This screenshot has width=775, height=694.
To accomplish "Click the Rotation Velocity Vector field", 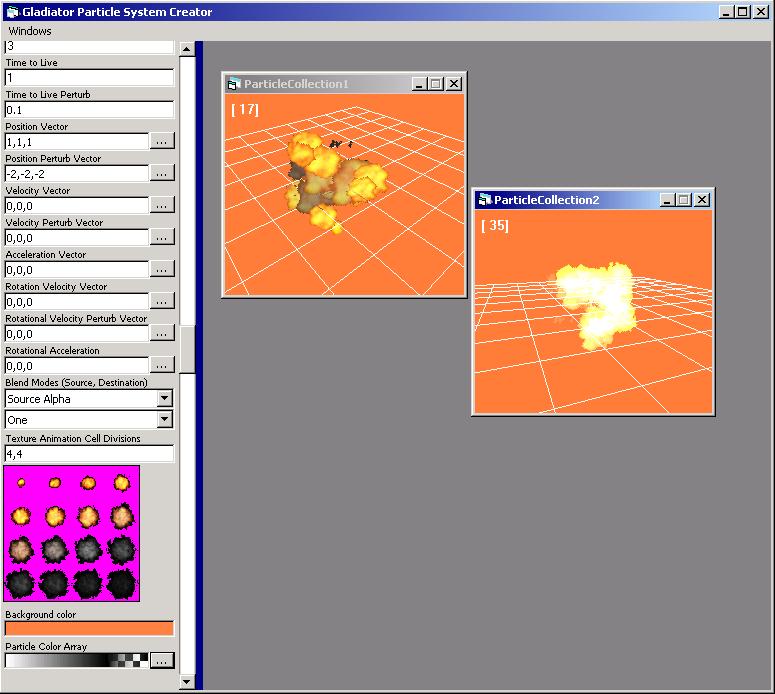I will point(77,302).
